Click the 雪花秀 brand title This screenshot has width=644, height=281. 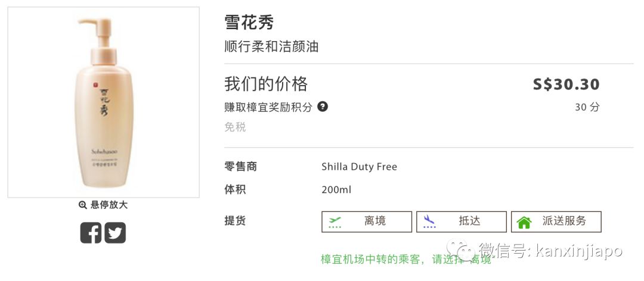[x=249, y=23]
